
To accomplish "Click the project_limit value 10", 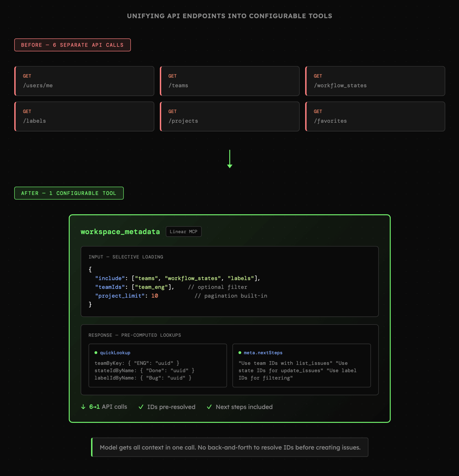I will pos(155,296).
